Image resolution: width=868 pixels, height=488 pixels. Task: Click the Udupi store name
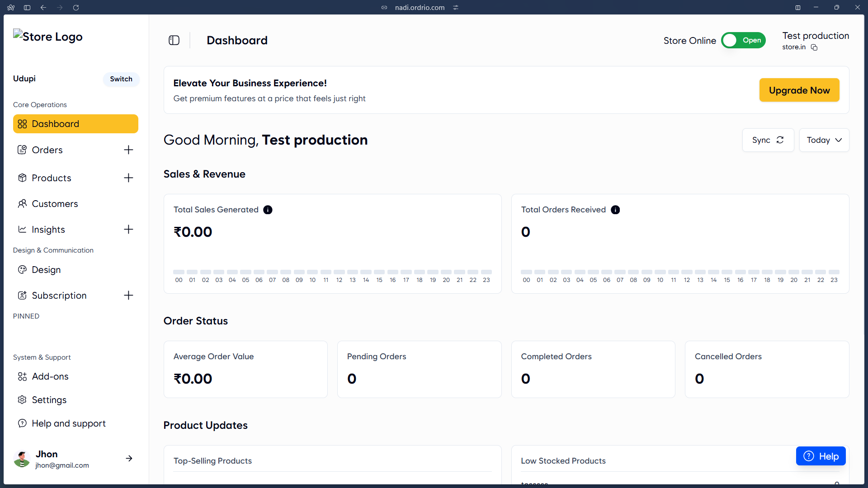[x=24, y=79]
